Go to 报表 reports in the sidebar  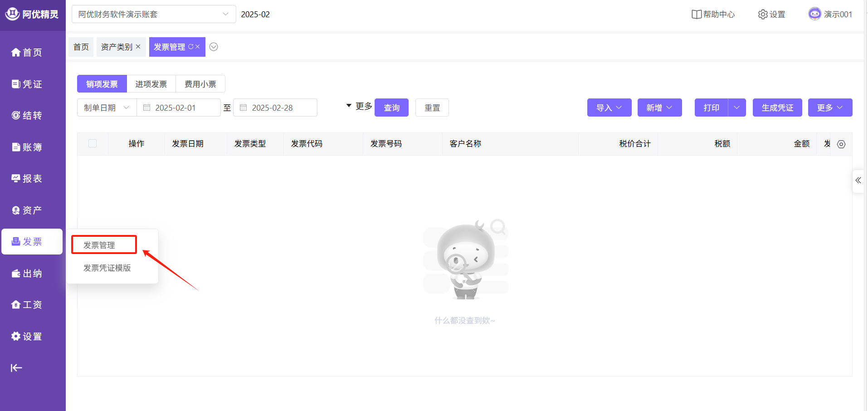27,179
